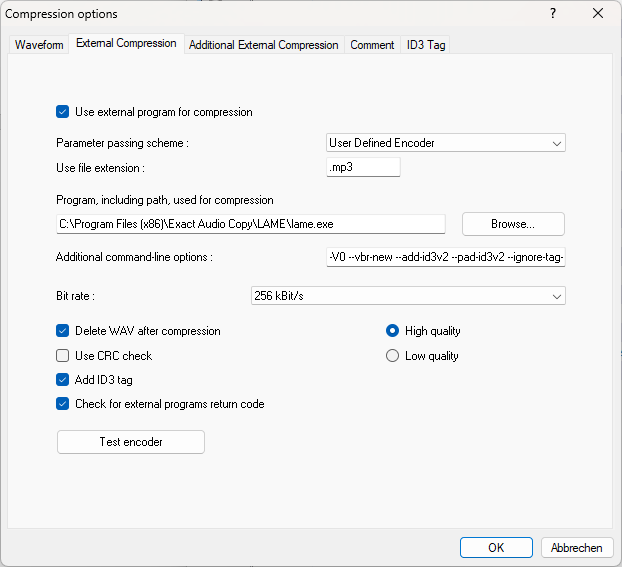622x567 pixels.
Task: Confirm settings with the OK button
Action: [x=496, y=547]
